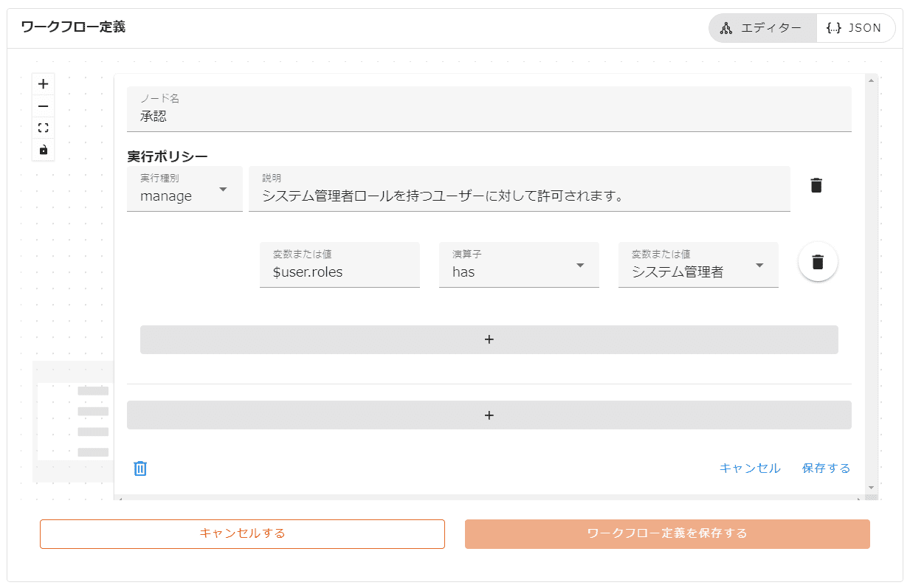Click the $user.roles variable input field

click(x=339, y=265)
